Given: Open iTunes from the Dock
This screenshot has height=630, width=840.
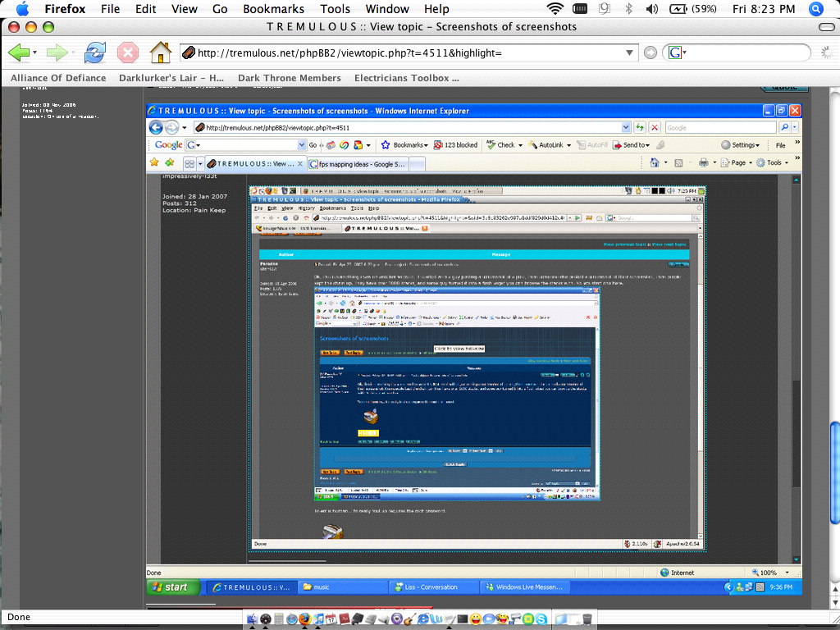Looking at the screenshot, I should point(318,619).
